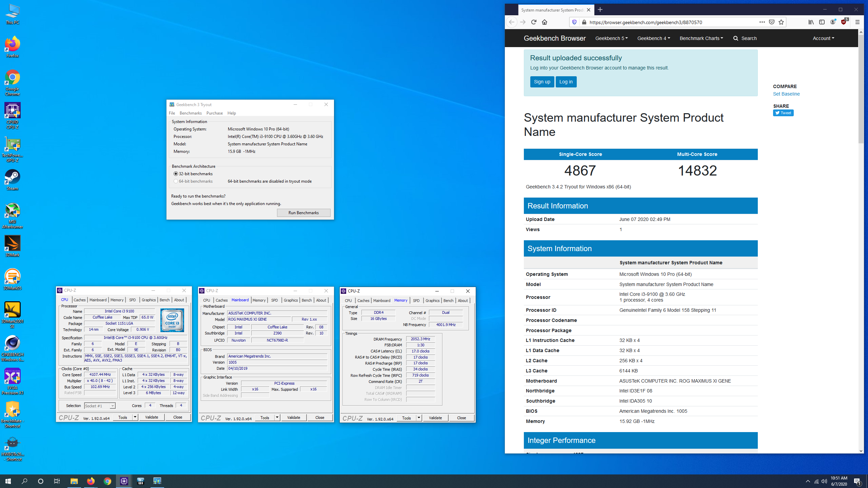Open the uBlock Origin extension icon
Screen dimensions: 868x488
[844, 22]
